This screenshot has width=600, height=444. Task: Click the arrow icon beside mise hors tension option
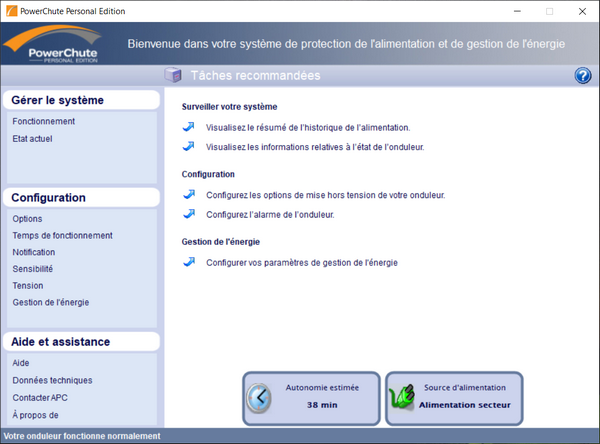[x=189, y=194]
